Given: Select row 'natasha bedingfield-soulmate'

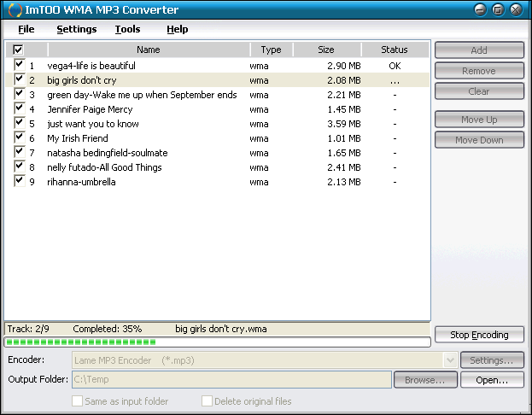Looking at the screenshot, I should click(217, 153).
